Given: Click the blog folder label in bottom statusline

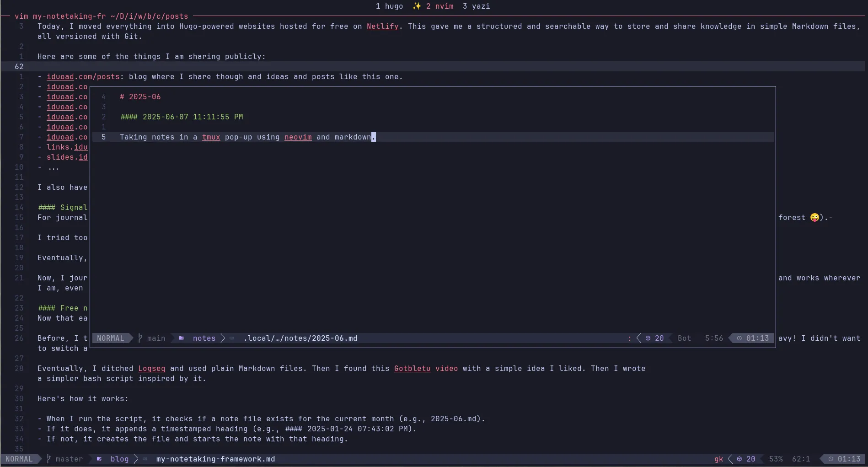Looking at the screenshot, I should click(x=119, y=459).
